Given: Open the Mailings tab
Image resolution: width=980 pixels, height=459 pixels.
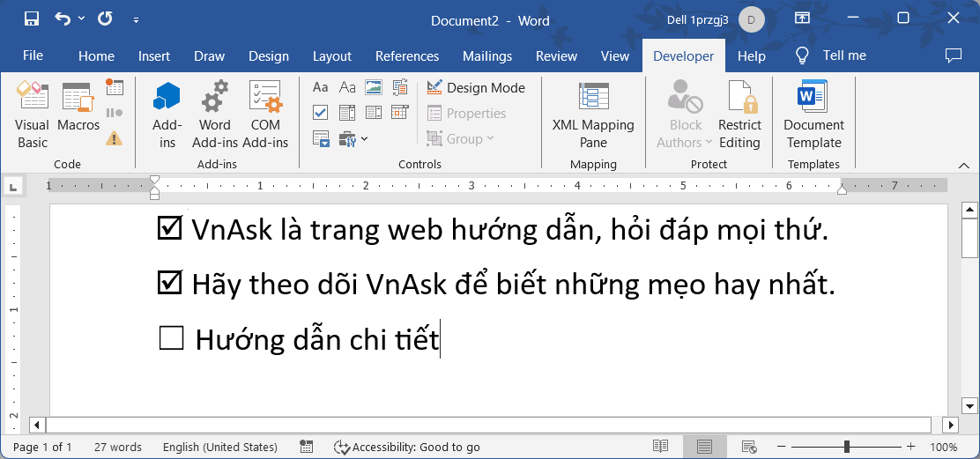Looking at the screenshot, I should point(487,56).
